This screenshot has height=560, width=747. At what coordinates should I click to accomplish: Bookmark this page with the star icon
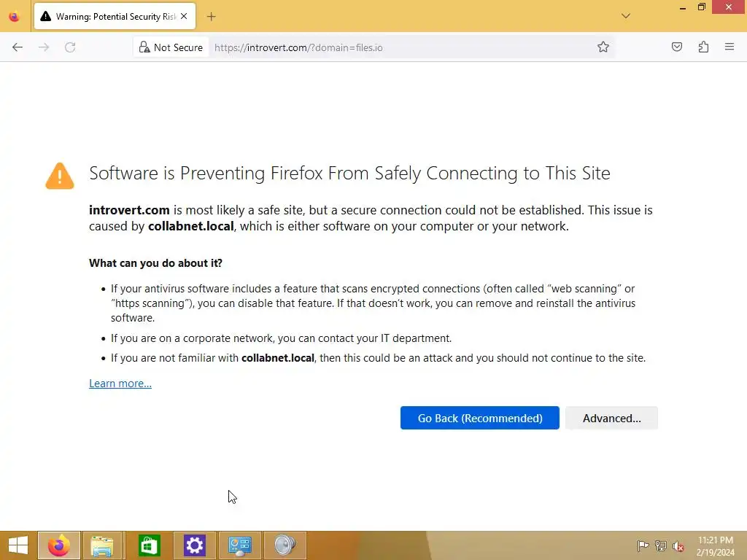(x=603, y=47)
